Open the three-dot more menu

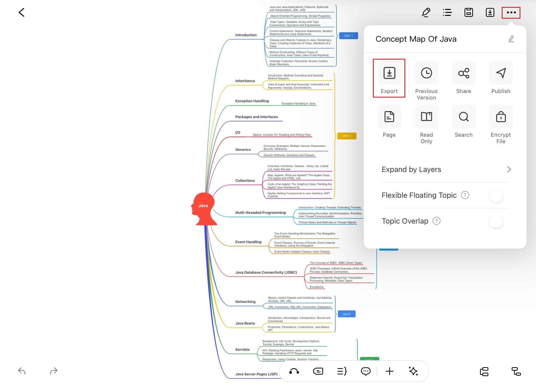[x=511, y=12]
